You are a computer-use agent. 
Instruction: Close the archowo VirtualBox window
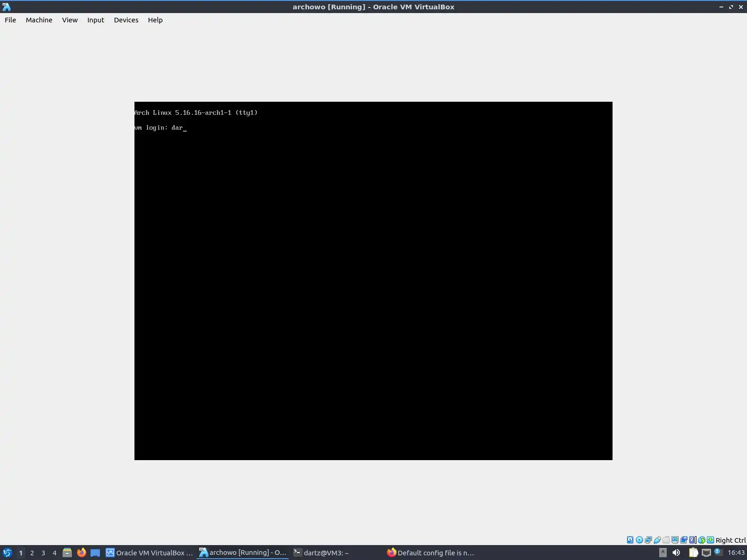point(741,7)
